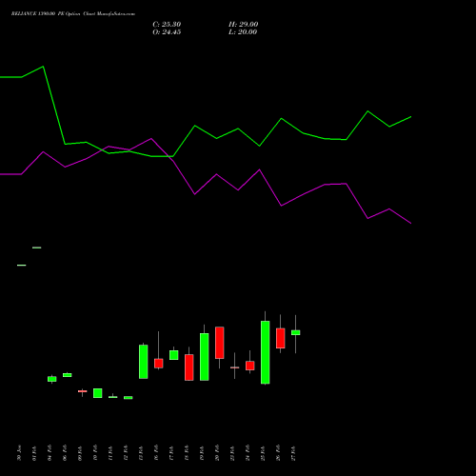
Task: Click the 20 Feb date label
Action: (x=217, y=453)
